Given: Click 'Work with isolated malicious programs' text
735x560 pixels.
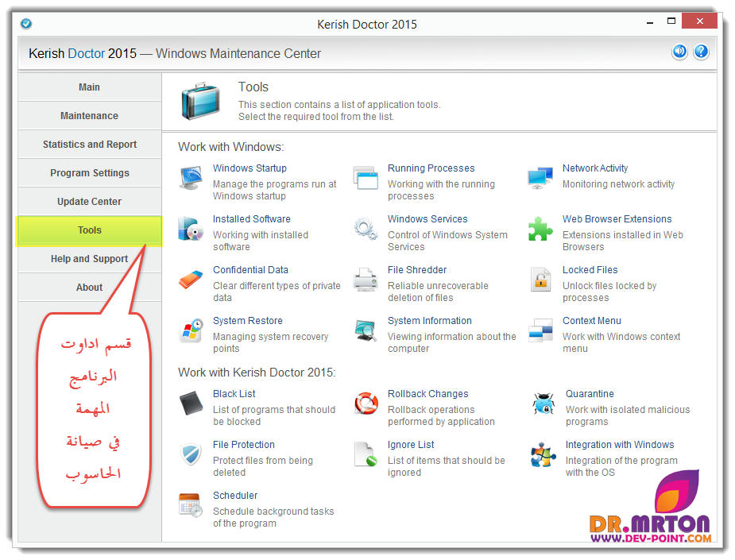Looking at the screenshot, I should pyautogui.click(x=628, y=415).
